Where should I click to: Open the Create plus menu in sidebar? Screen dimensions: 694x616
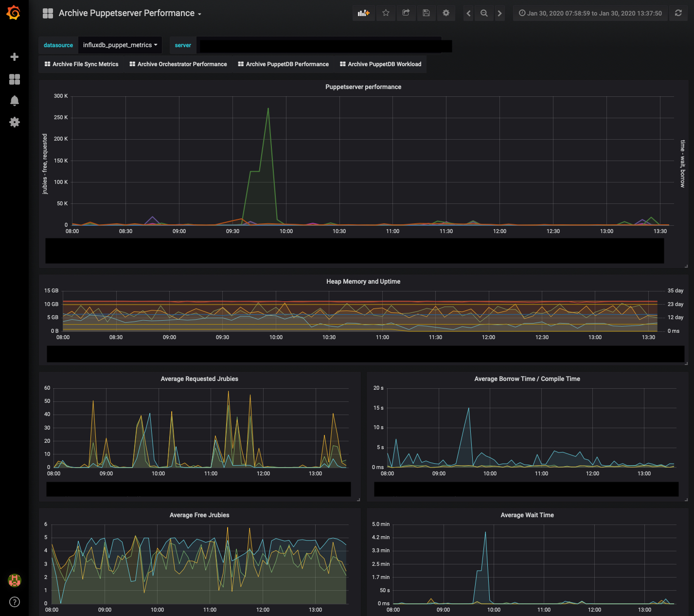(15, 57)
